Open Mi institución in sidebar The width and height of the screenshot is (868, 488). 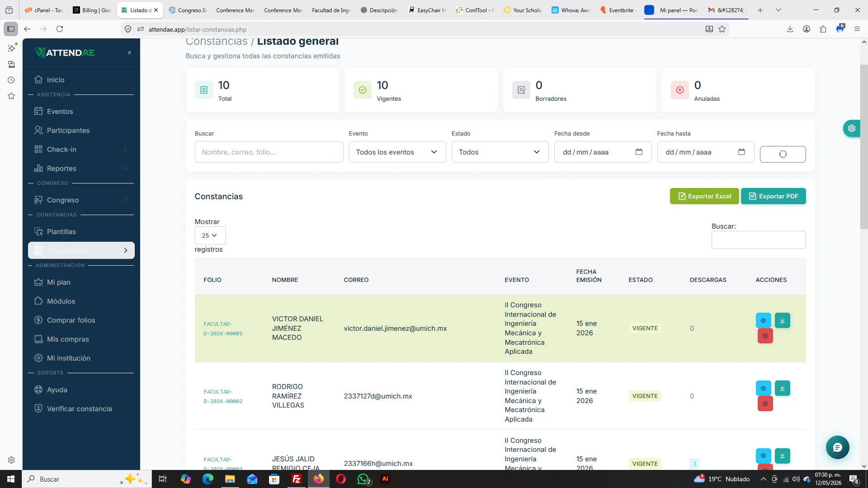81,358
